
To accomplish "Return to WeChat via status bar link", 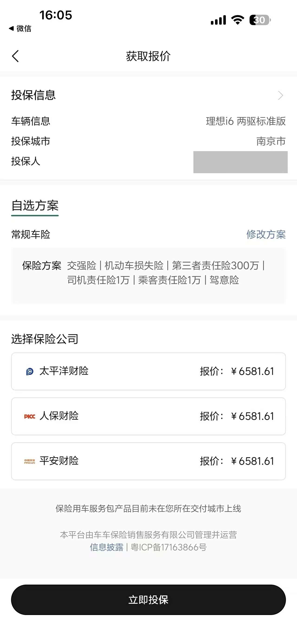I will point(20,29).
